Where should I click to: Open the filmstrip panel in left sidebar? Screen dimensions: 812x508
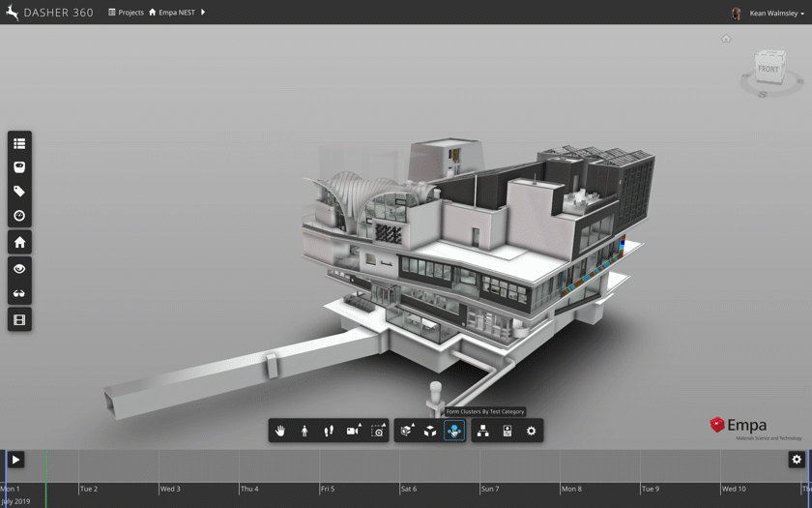[x=19, y=319]
